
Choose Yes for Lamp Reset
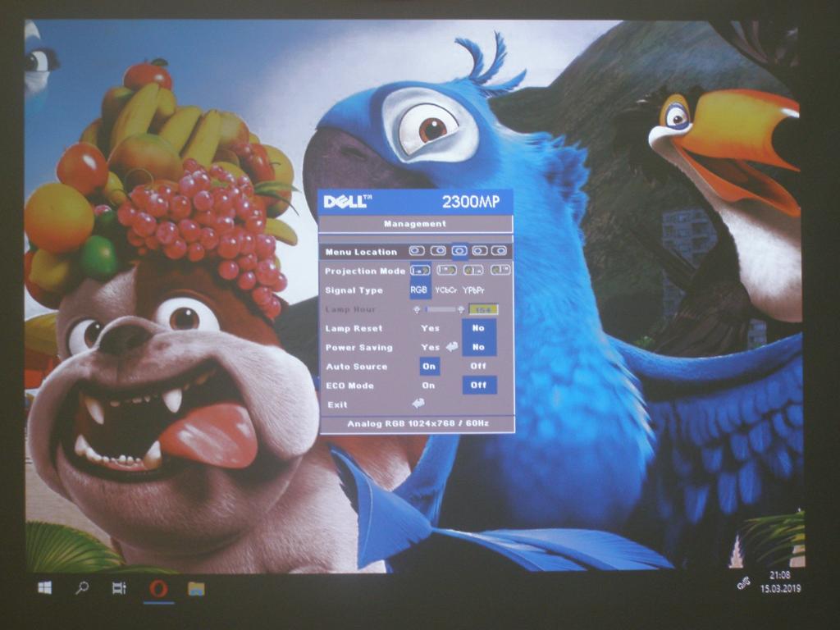click(430, 328)
